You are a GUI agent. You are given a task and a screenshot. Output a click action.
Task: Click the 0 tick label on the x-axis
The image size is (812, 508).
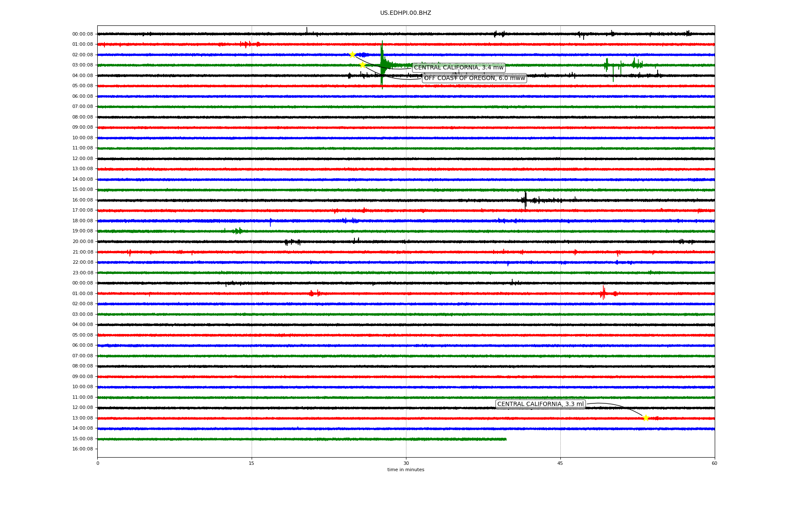(98, 463)
